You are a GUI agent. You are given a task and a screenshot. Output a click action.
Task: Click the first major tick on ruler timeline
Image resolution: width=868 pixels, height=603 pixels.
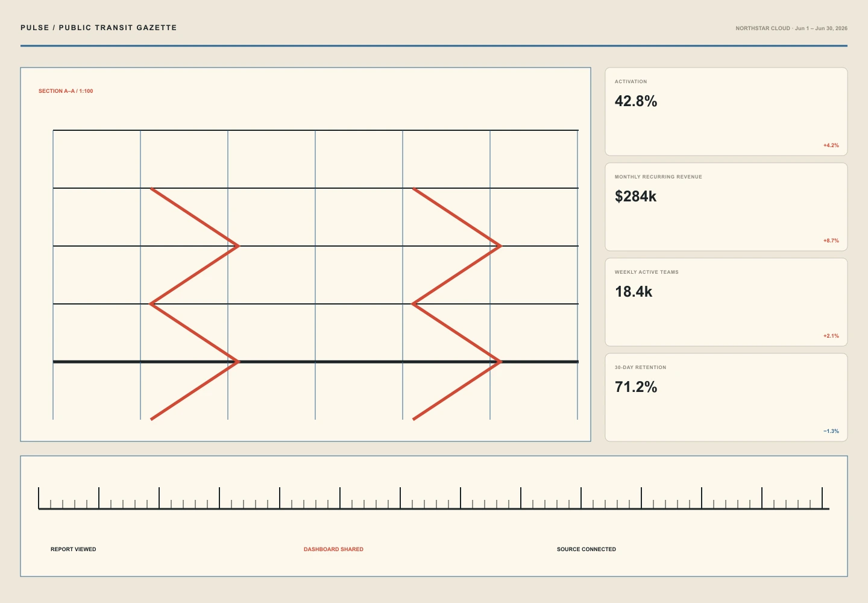(x=39, y=498)
